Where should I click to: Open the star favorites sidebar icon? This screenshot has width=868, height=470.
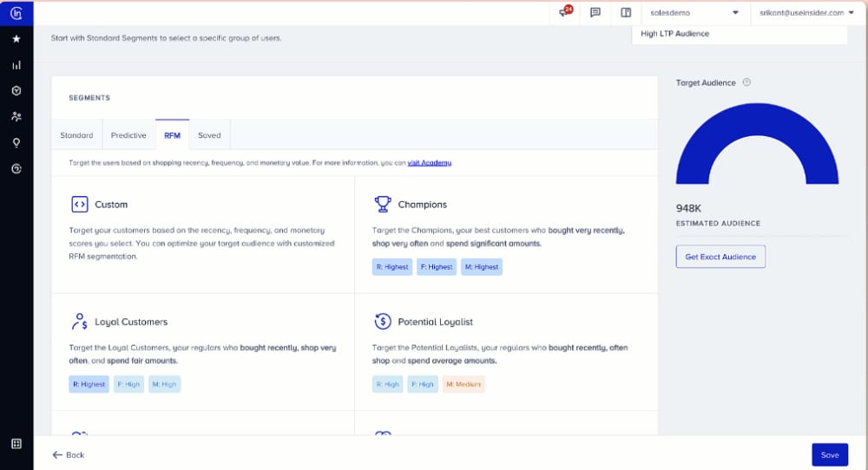[x=16, y=39]
